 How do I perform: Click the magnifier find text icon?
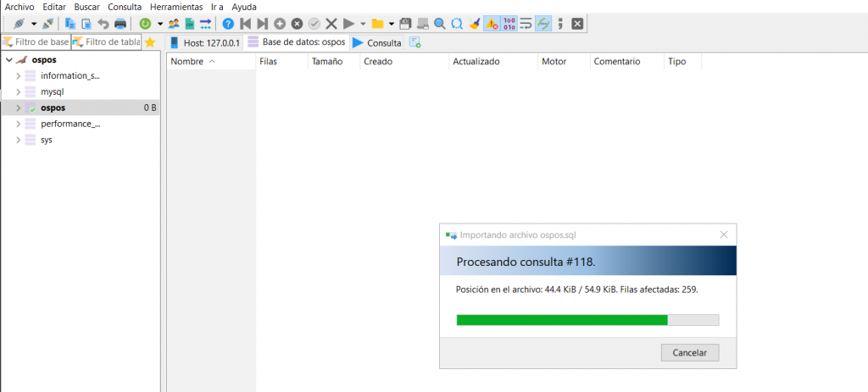pos(440,24)
